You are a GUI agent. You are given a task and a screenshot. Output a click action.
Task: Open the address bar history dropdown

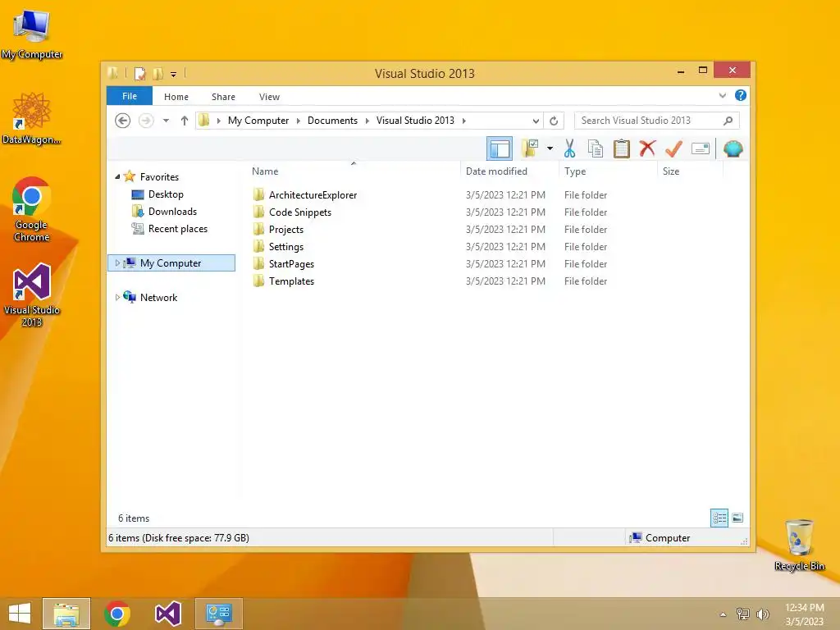click(535, 121)
